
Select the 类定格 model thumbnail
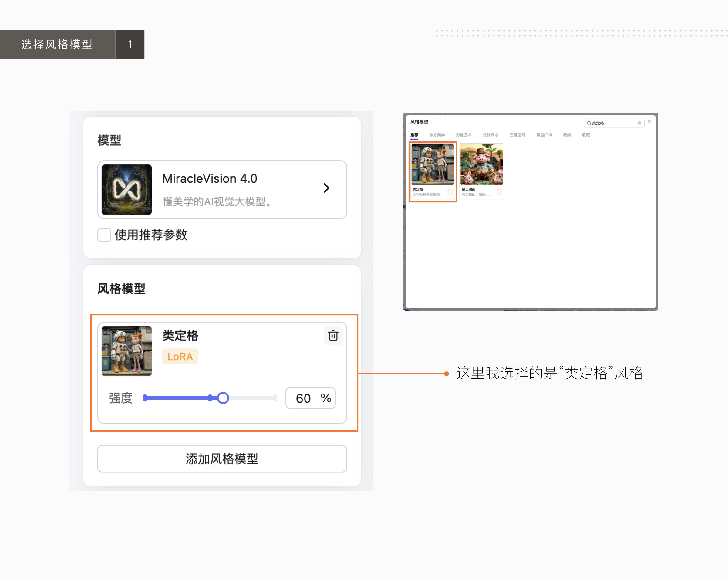point(433,164)
